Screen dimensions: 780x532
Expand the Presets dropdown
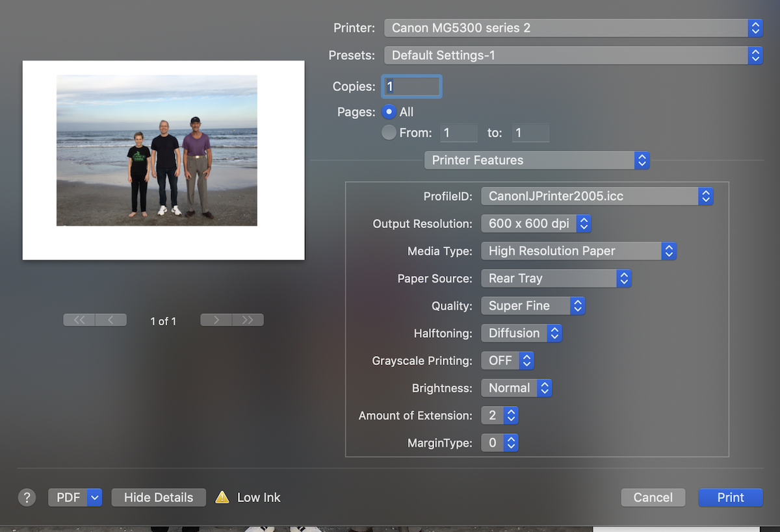(x=572, y=55)
